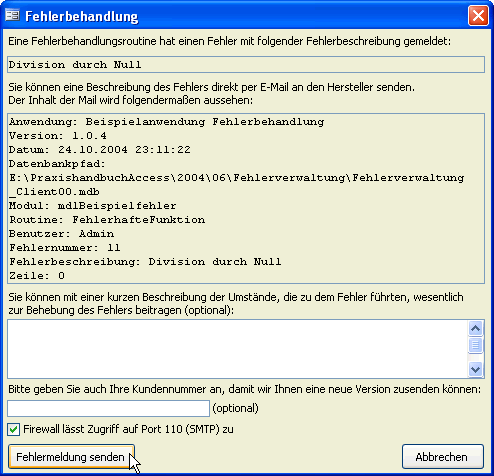The height and width of the screenshot is (476, 494).
Task: Click the form icon in the title bar
Action: point(12,15)
